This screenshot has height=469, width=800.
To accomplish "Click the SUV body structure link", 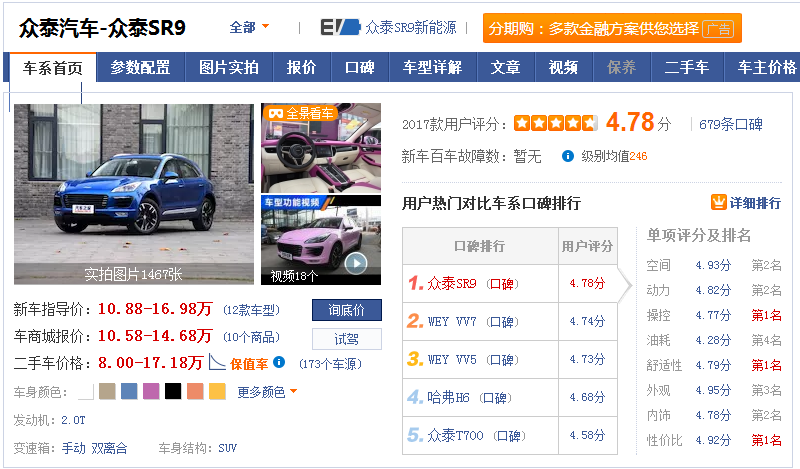I will click(x=228, y=448).
